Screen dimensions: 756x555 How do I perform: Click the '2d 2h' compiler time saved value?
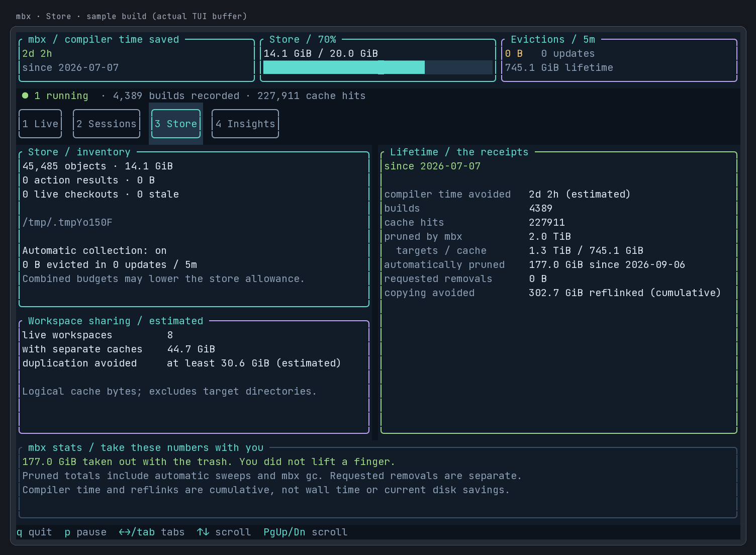click(x=37, y=53)
